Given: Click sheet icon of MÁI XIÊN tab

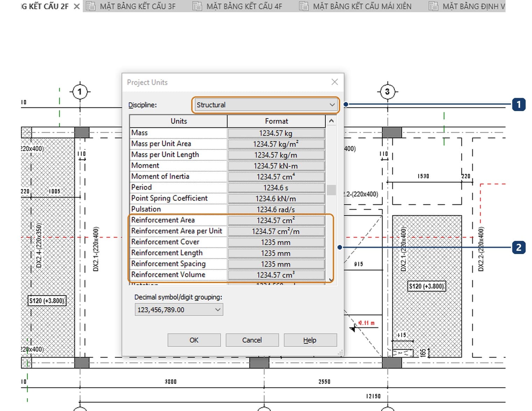Looking at the screenshot, I should [x=304, y=6].
